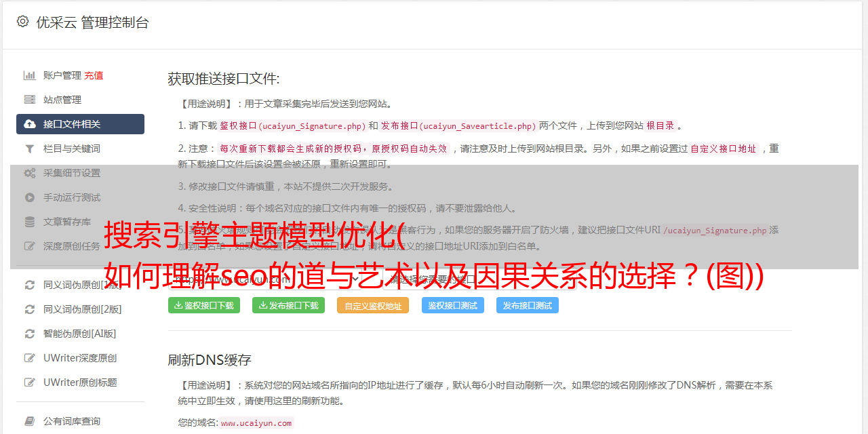Click 发布接口下载 green button
The width and height of the screenshot is (868, 434).
click(x=289, y=305)
